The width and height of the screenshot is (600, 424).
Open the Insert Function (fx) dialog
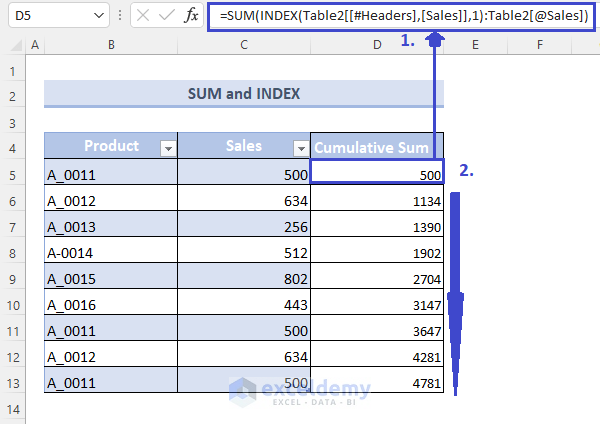190,16
